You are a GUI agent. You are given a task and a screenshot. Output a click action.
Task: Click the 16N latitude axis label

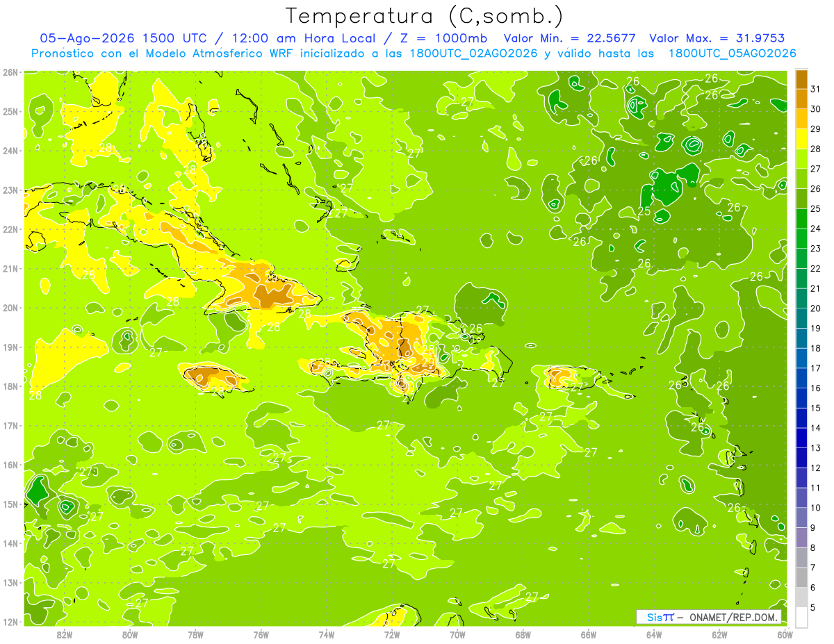10,465
